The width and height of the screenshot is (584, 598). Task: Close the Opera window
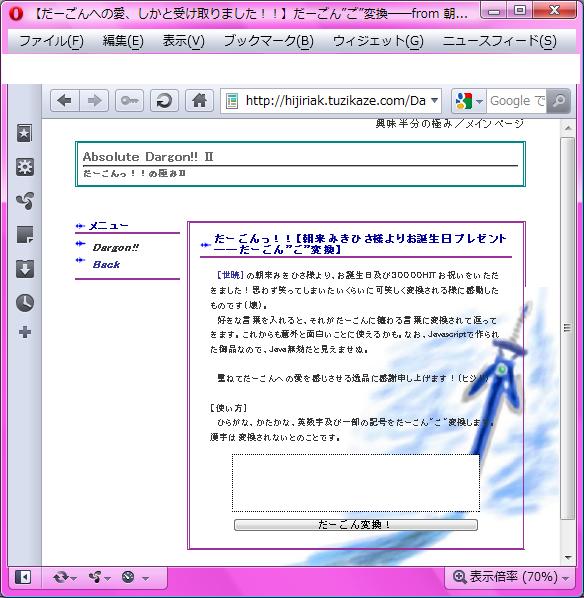pos(554,11)
